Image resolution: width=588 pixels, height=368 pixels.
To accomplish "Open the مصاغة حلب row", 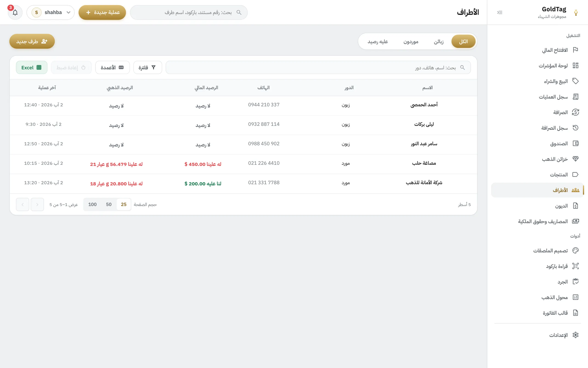I will [243, 164].
